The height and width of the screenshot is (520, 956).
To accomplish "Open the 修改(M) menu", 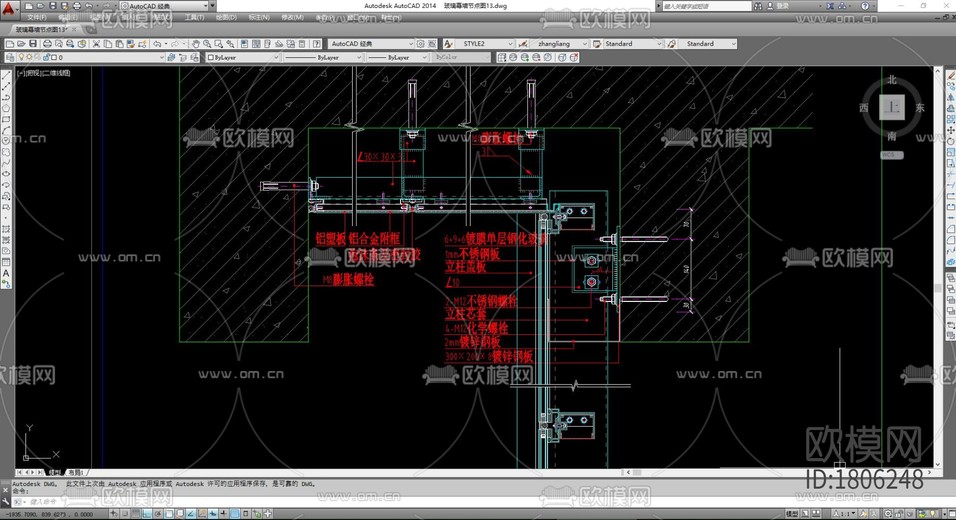I will point(293,18).
